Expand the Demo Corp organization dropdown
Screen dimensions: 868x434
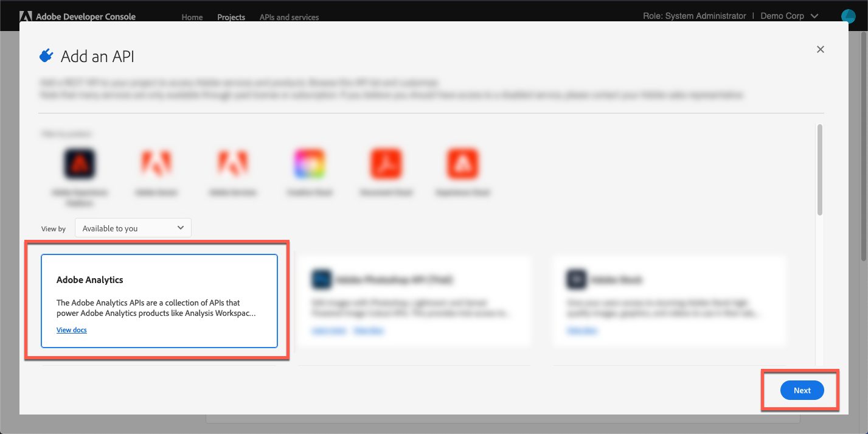coord(790,16)
